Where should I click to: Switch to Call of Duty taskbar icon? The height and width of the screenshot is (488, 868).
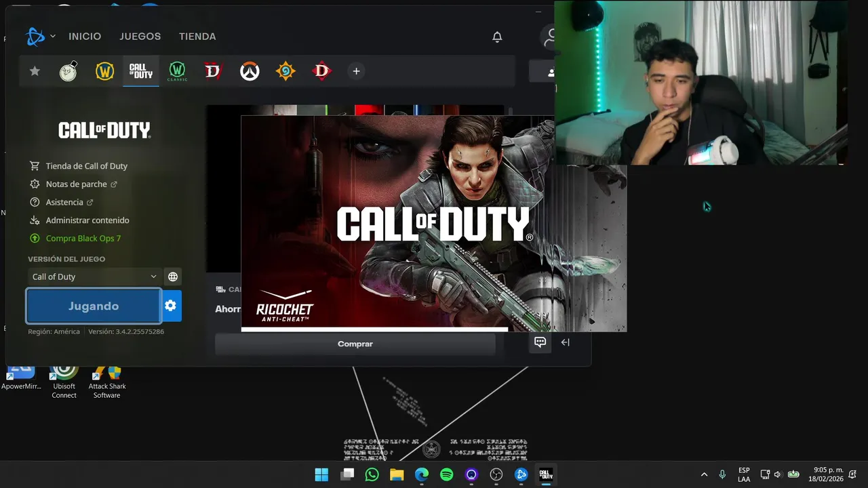[x=546, y=474]
